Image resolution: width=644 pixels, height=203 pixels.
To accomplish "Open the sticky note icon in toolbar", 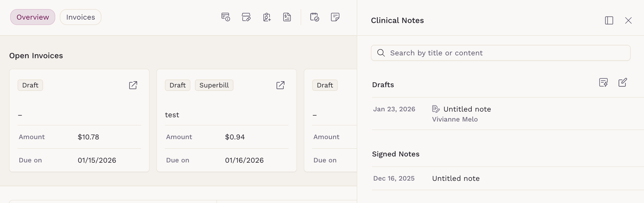I will pos(335,17).
